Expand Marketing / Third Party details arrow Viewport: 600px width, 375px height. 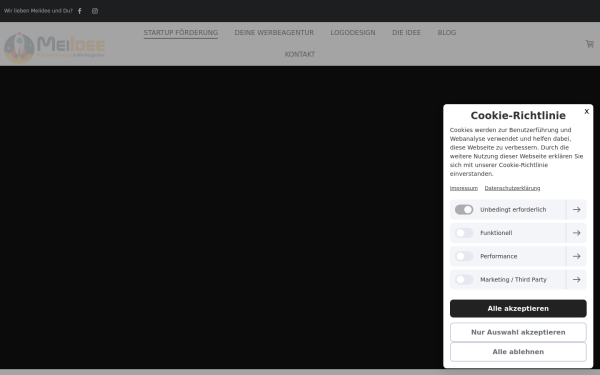(577, 280)
